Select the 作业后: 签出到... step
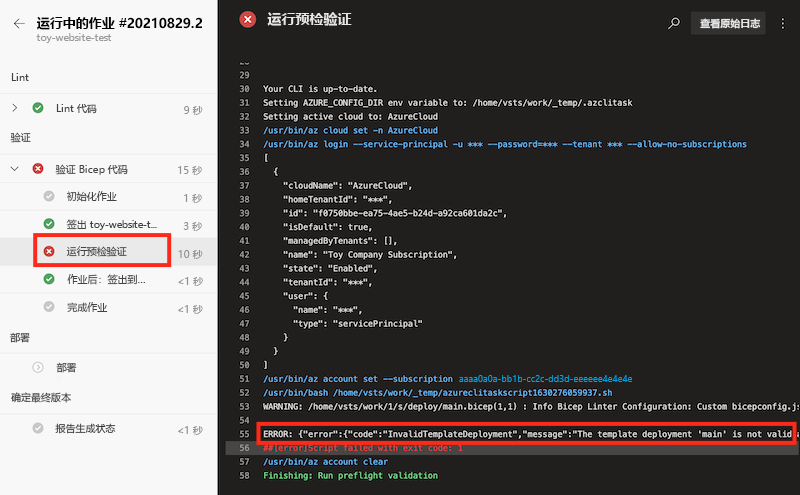Viewport: 800px width, 495px height. click(108, 280)
